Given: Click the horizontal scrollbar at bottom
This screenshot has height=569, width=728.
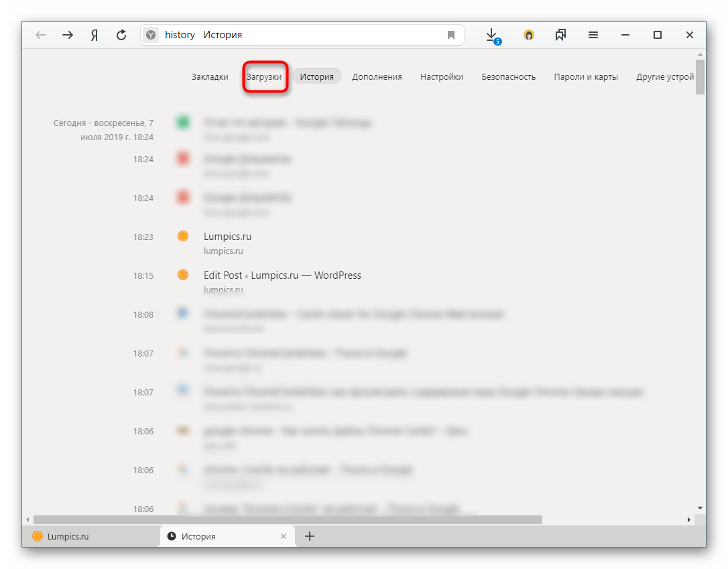Looking at the screenshot, I should [x=288, y=519].
